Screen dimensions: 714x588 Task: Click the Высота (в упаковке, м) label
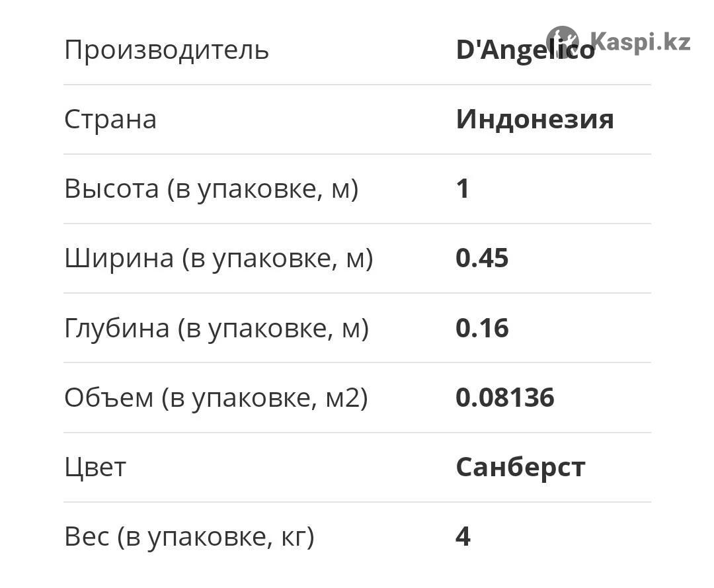tap(211, 189)
